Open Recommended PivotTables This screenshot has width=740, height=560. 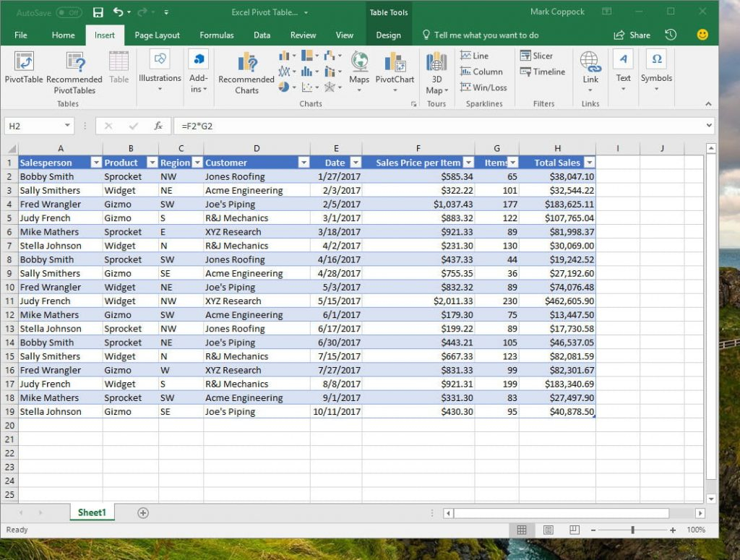pyautogui.click(x=74, y=69)
